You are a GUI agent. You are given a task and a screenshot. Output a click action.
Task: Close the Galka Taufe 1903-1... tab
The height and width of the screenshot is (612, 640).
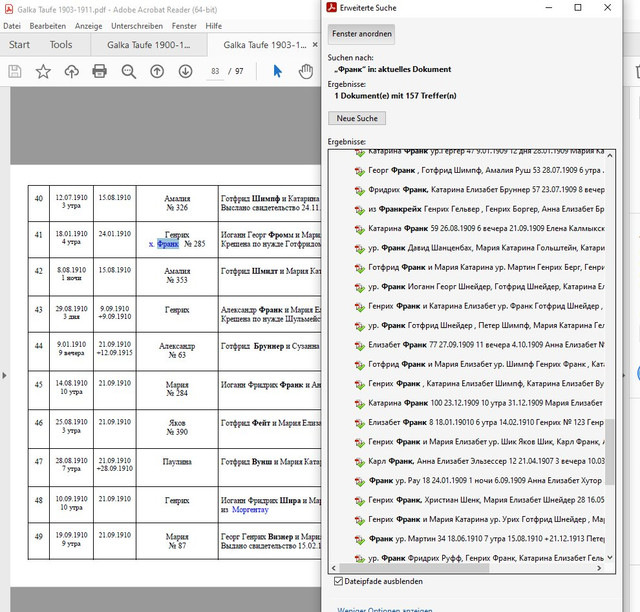click(x=315, y=45)
